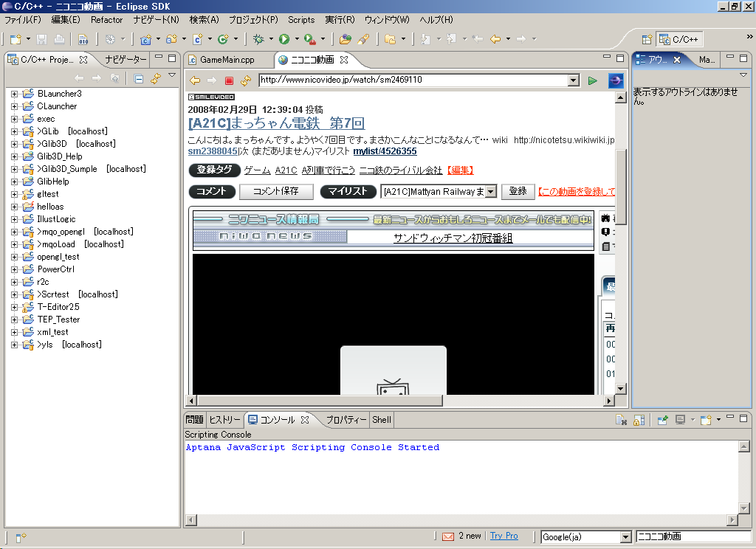
Task: Click the Build (binary 010) toolbar icon
Action: 83,39
